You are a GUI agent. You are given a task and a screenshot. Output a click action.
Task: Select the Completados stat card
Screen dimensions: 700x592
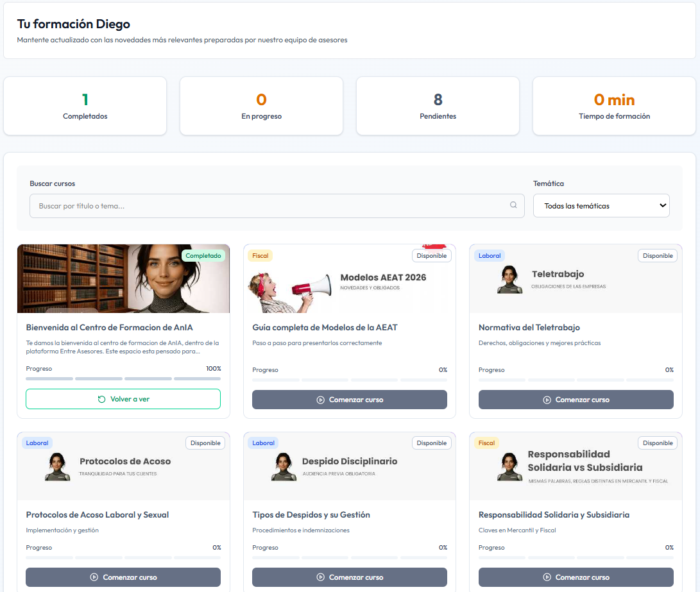click(85, 106)
